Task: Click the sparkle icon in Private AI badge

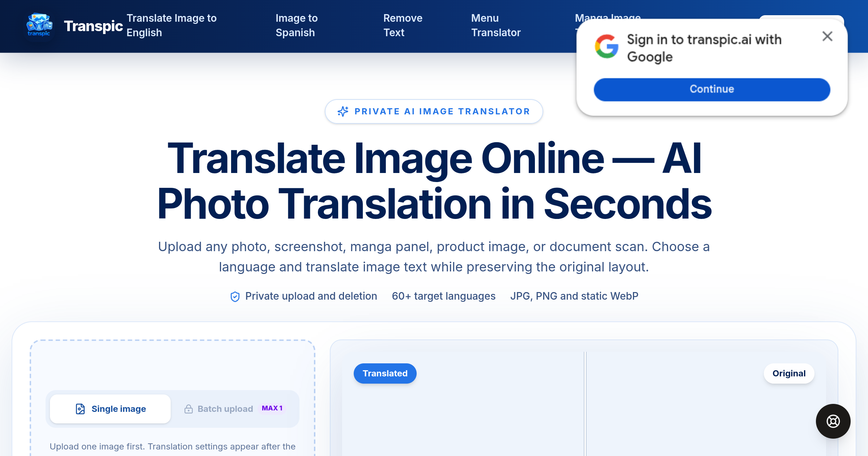Action: pos(343,111)
